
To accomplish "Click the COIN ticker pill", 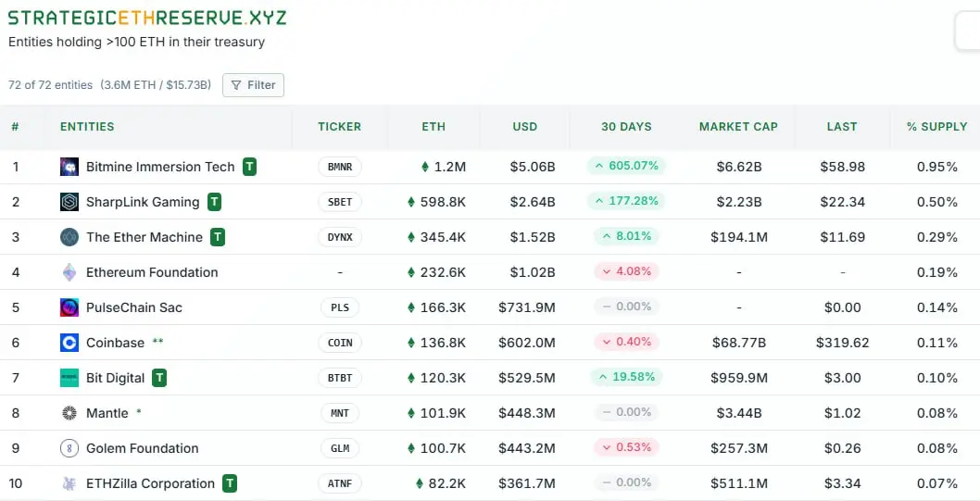I will tap(340, 343).
